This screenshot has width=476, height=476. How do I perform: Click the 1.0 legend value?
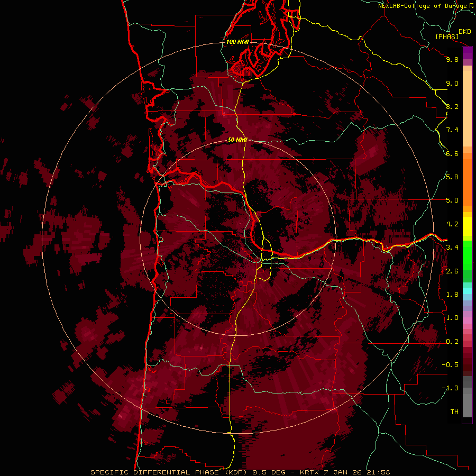coord(452,318)
